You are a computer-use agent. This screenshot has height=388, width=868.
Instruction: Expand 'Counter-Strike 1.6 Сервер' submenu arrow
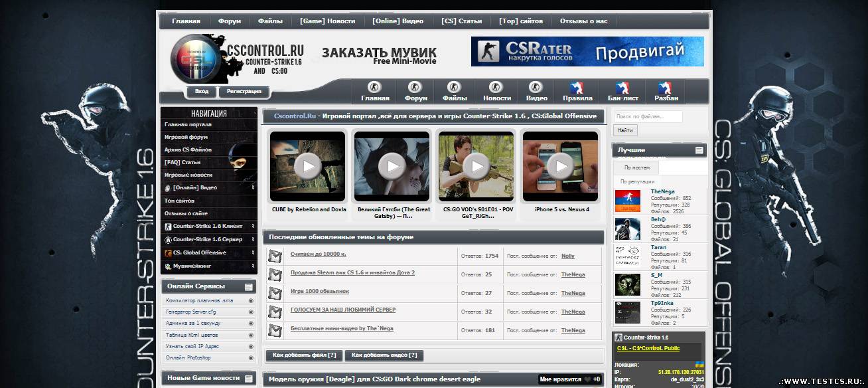253,240
